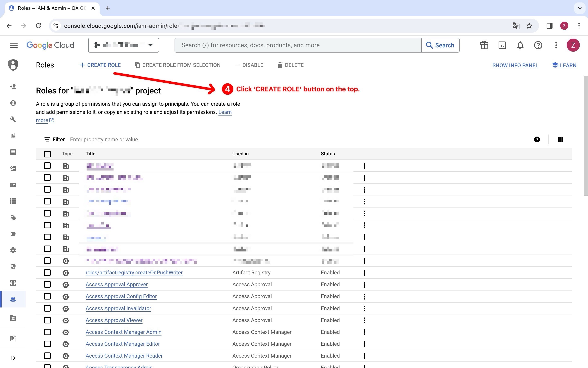Open the wrench troubleshooter sidebar icon
This screenshot has height=368, width=588.
tap(13, 119)
